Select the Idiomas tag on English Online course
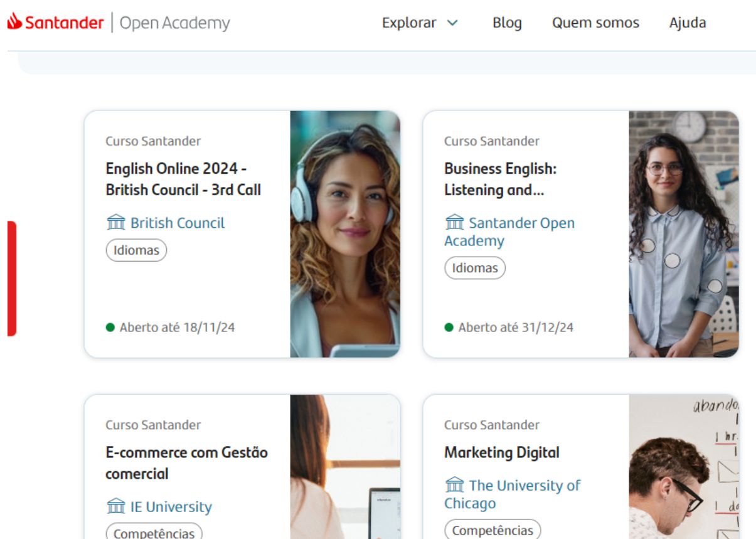Screen dimensions: 756x539 (136, 250)
